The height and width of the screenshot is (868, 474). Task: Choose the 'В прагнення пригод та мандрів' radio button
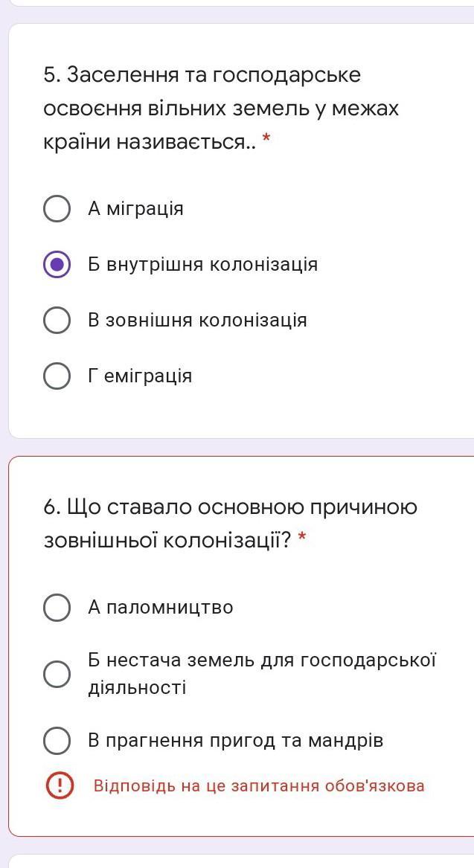pos(57,741)
